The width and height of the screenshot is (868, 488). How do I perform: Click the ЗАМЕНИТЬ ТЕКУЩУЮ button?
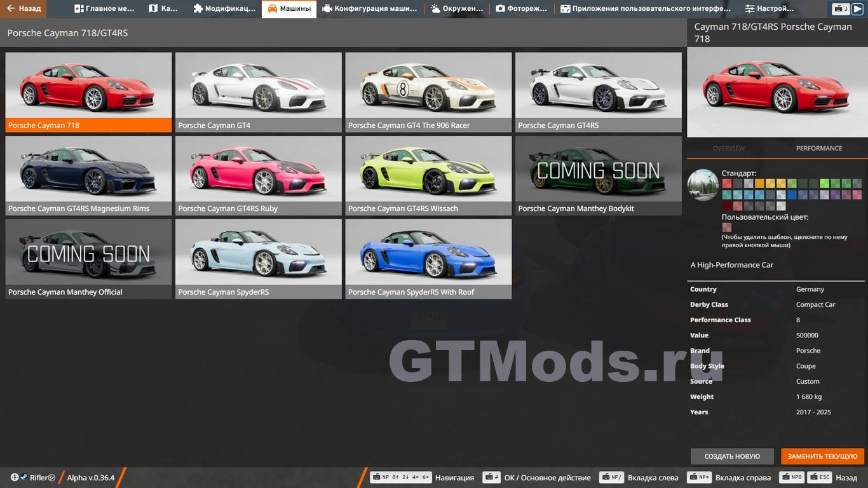pos(822,456)
